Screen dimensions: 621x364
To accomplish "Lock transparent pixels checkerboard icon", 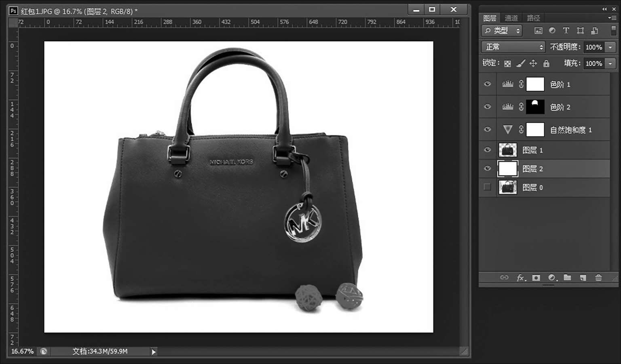I will pos(507,63).
